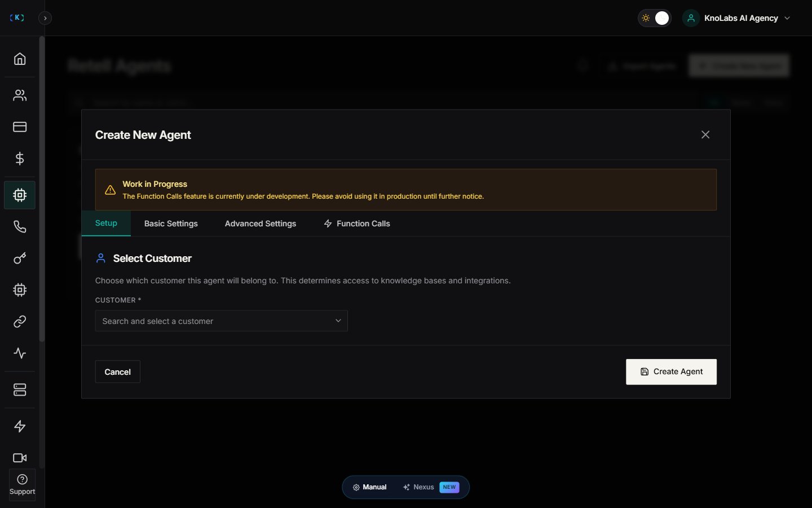Toggle the light/dark theme switch

(x=655, y=18)
